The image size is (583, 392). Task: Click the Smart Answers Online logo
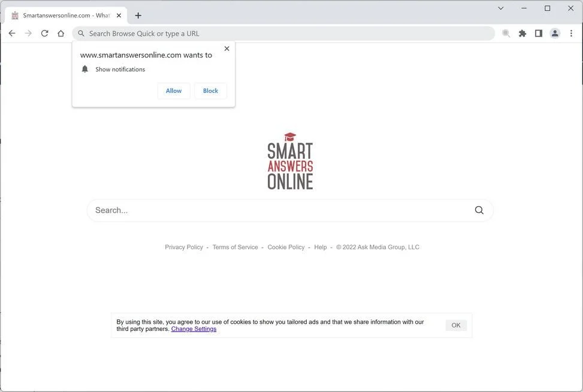(290, 161)
